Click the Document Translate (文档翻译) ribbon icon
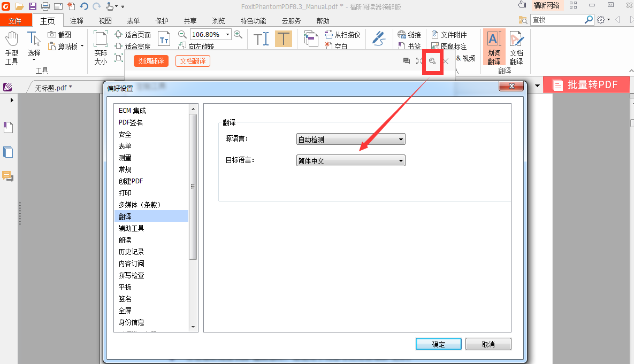The width and height of the screenshot is (634, 364). [x=516, y=47]
